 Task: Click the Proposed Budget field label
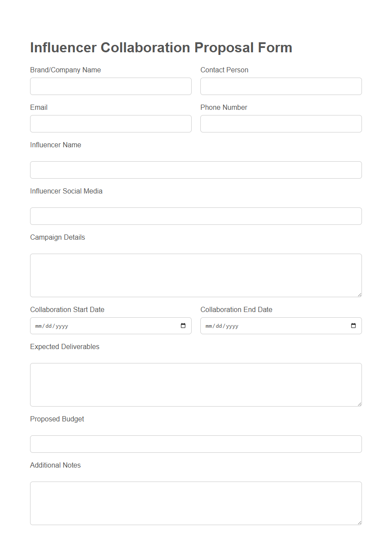point(57,419)
